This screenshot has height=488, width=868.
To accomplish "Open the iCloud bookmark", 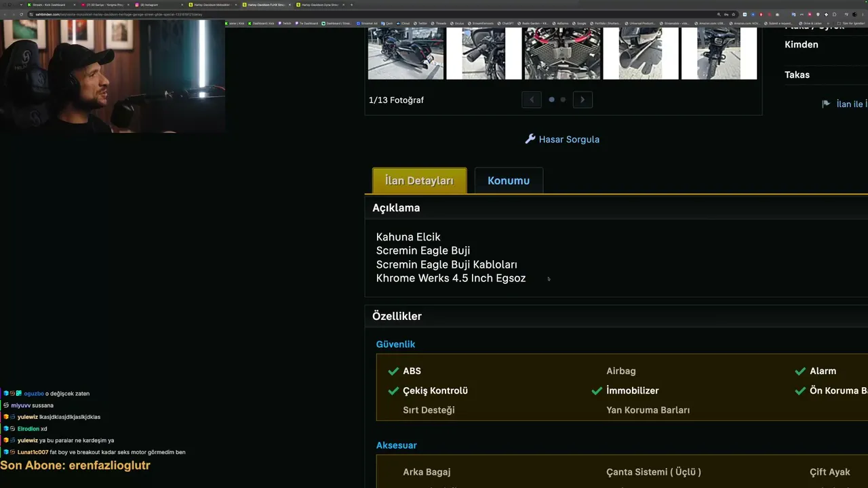I will (404, 23).
